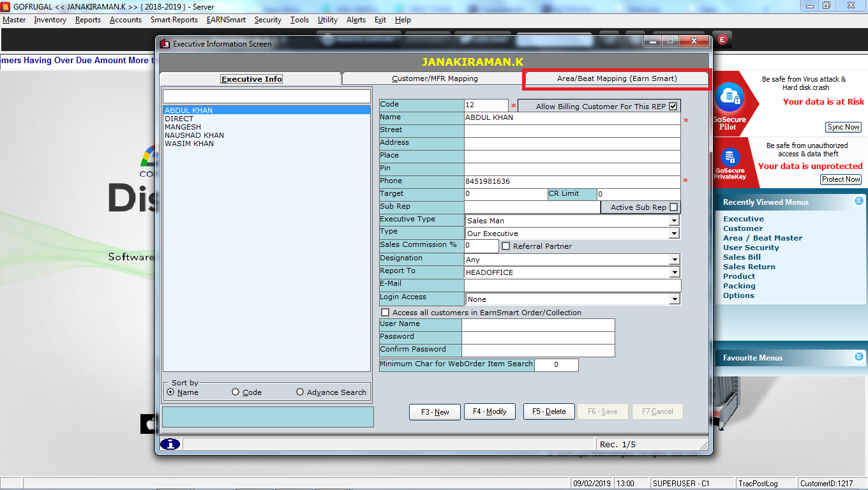Open the Reports menu

click(x=88, y=20)
